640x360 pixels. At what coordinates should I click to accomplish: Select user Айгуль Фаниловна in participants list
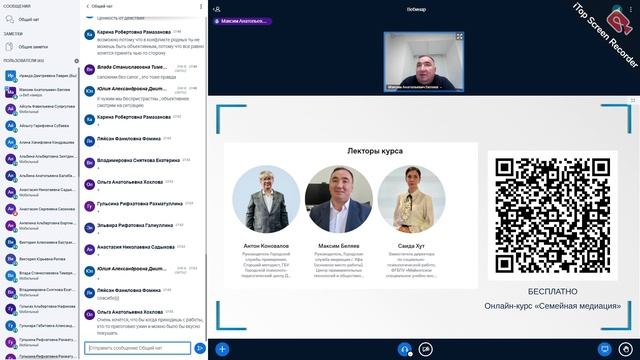41,109
